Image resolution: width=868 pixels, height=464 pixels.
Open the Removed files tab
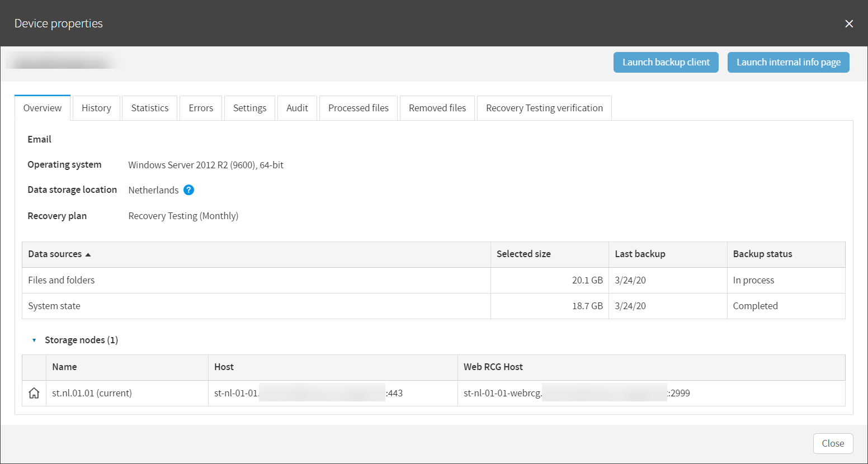point(437,108)
